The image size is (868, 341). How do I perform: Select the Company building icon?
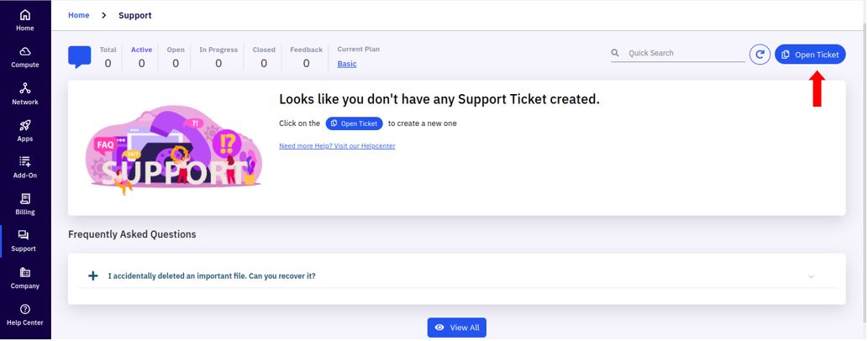(25, 272)
